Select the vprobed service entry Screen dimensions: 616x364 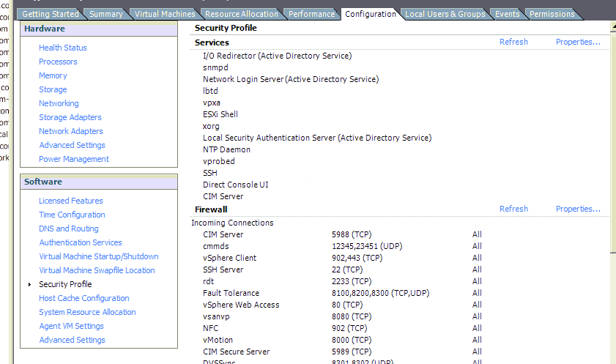click(x=219, y=161)
